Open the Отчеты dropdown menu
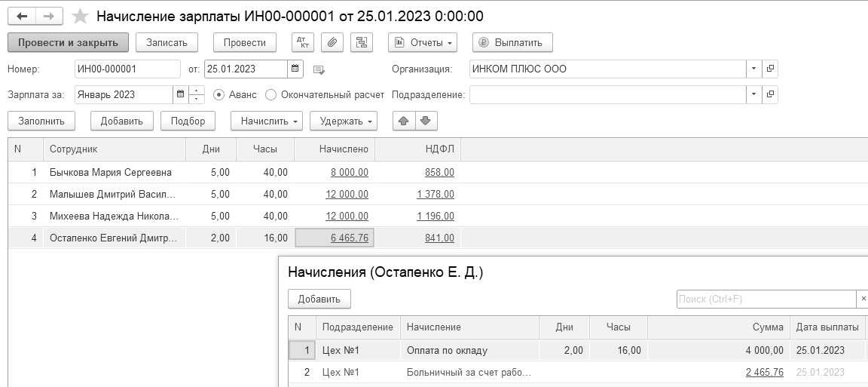868x387 pixels. 423,42
